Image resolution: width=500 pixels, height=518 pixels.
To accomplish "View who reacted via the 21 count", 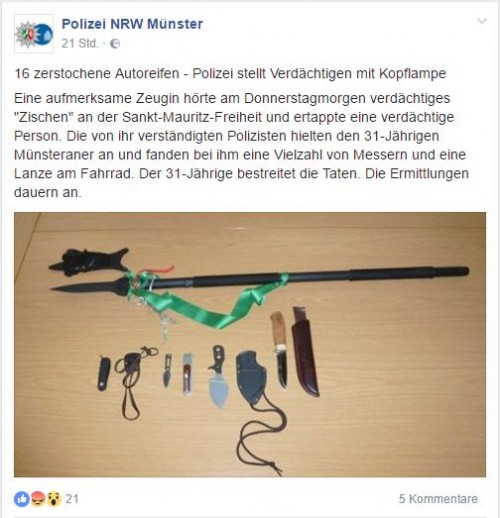I will 72,499.
